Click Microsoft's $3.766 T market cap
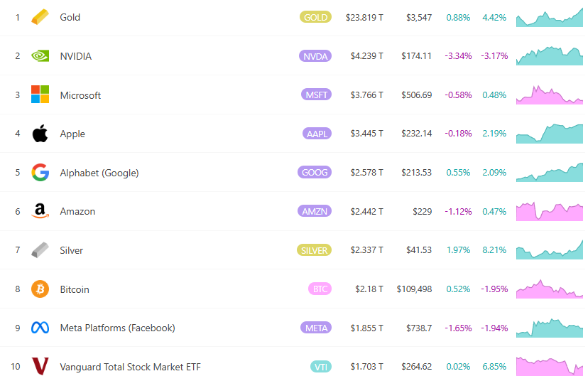588x381 pixels. [366, 95]
